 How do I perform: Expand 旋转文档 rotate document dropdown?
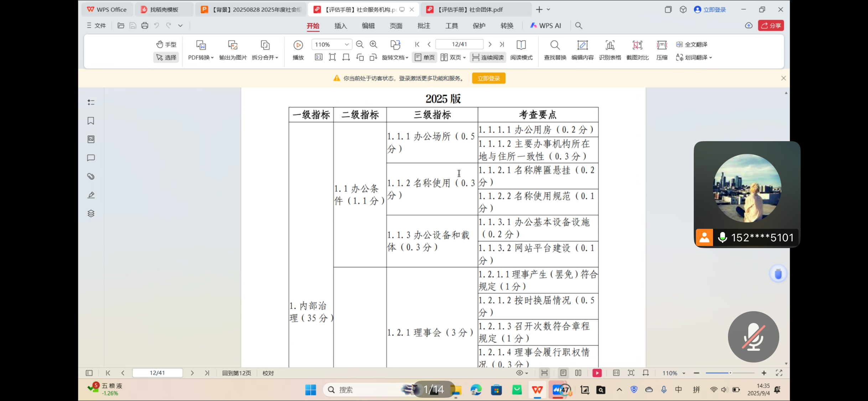coord(395,57)
